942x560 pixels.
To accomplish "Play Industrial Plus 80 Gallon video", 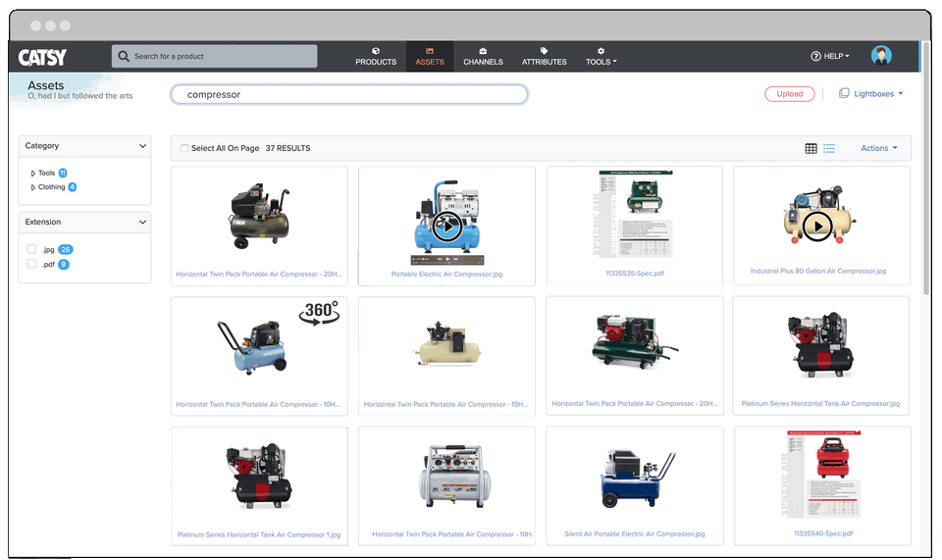I will tap(816, 227).
